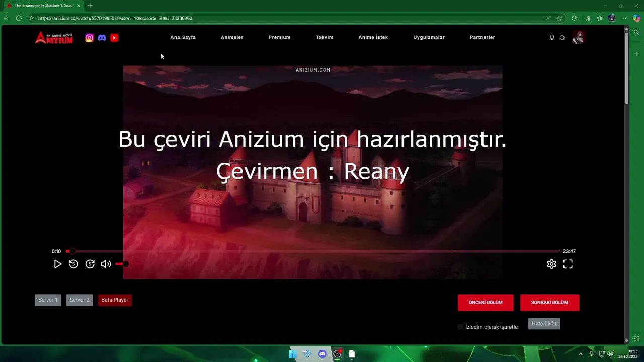Open the Animeler menu
This screenshot has width=644, height=362.
pyautogui.click(x=232, y=37)
